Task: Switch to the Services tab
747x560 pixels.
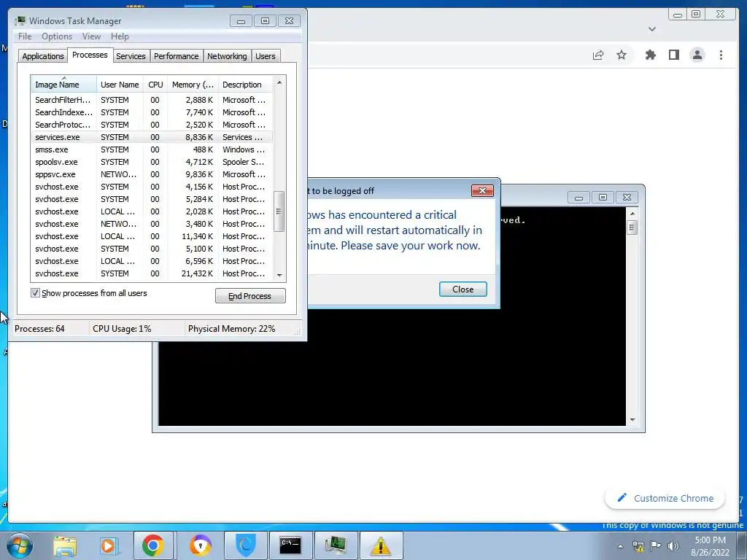Action: click(x=131, y=56)
